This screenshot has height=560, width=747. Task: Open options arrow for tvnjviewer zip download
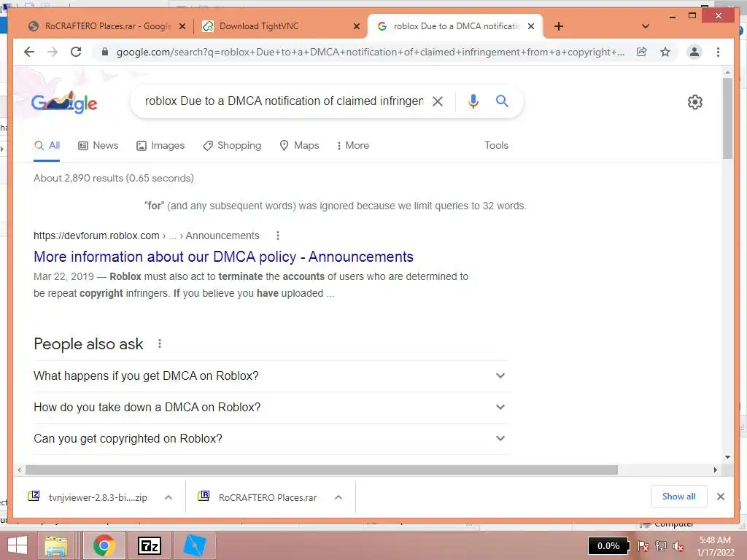(169, 497)
